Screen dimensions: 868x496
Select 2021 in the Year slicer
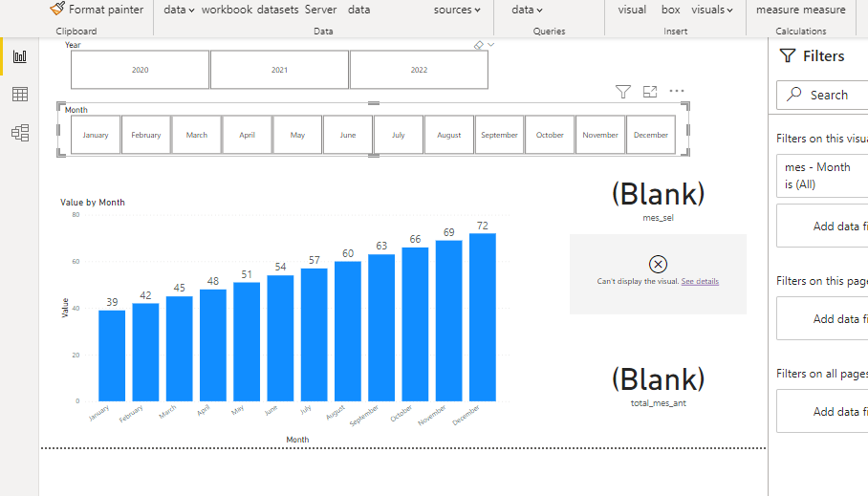pos(279,70)
